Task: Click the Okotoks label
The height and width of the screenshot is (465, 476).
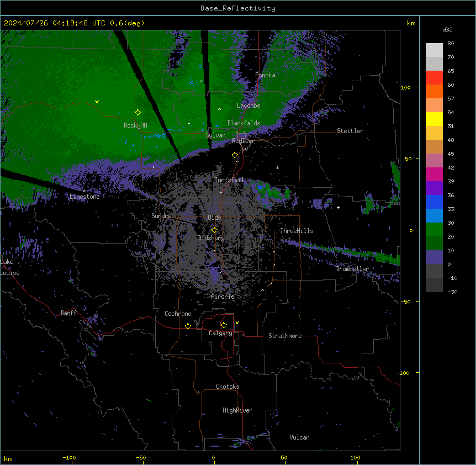Action: coord(228,387)
